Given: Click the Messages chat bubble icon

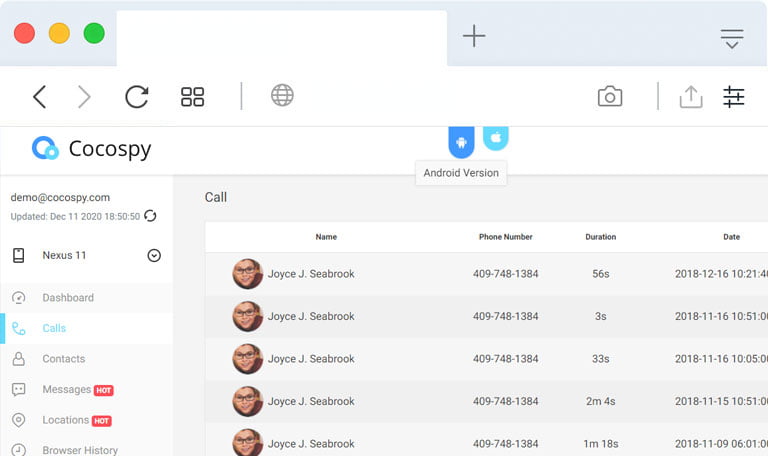Looking at the screenshot, I should [x=19, y=389].
